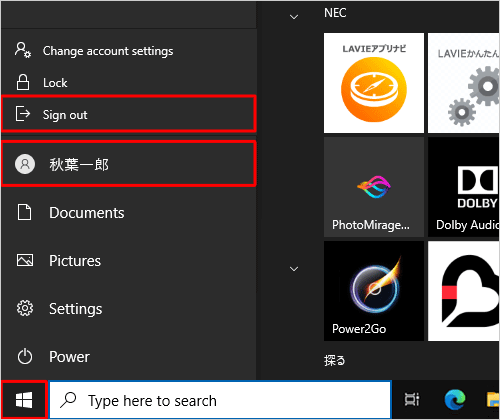This screenshot has height=420, width=500.
Task: Open File Explorer from taskbar
Action: coord(493,399)
